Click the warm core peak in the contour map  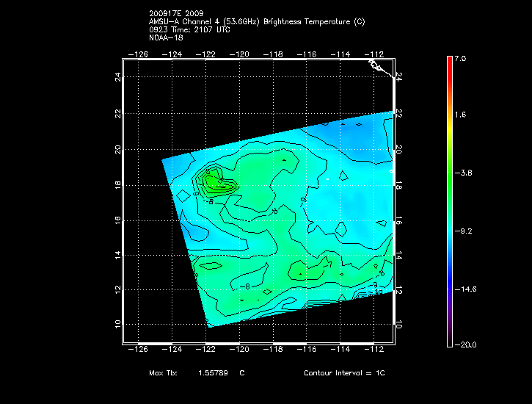213,180
